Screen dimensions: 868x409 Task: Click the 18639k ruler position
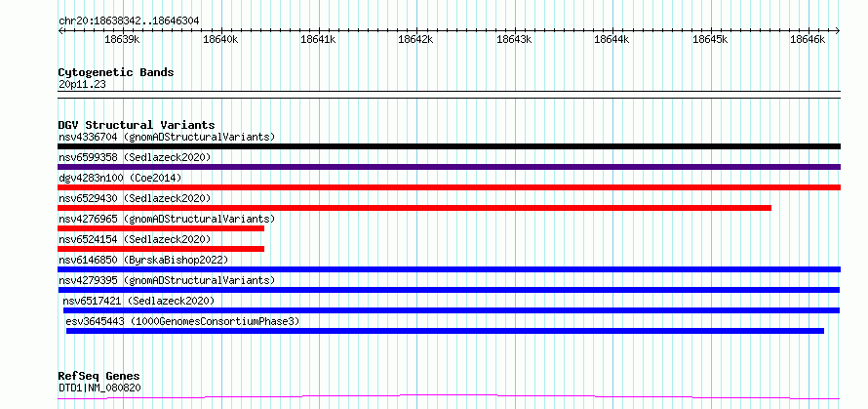tap(122, 39)
